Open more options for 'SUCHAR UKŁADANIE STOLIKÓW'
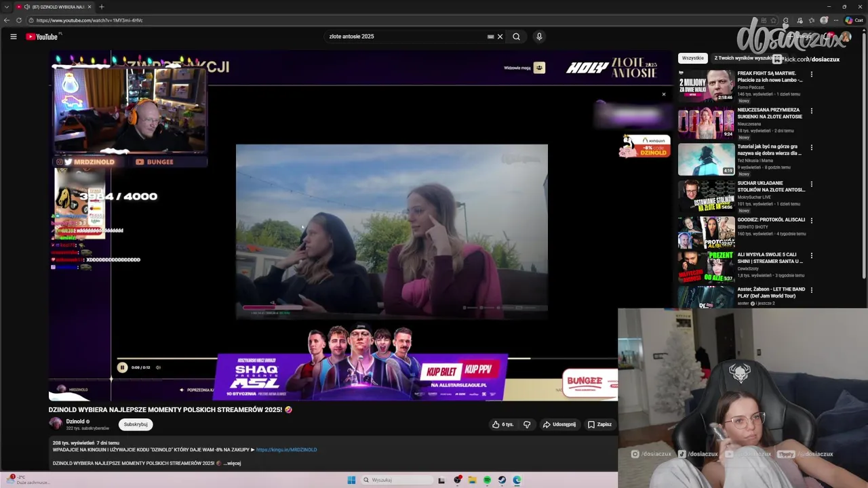Viewport: 868px width, 488px height. pyautogui.click(x=812, y=184)
